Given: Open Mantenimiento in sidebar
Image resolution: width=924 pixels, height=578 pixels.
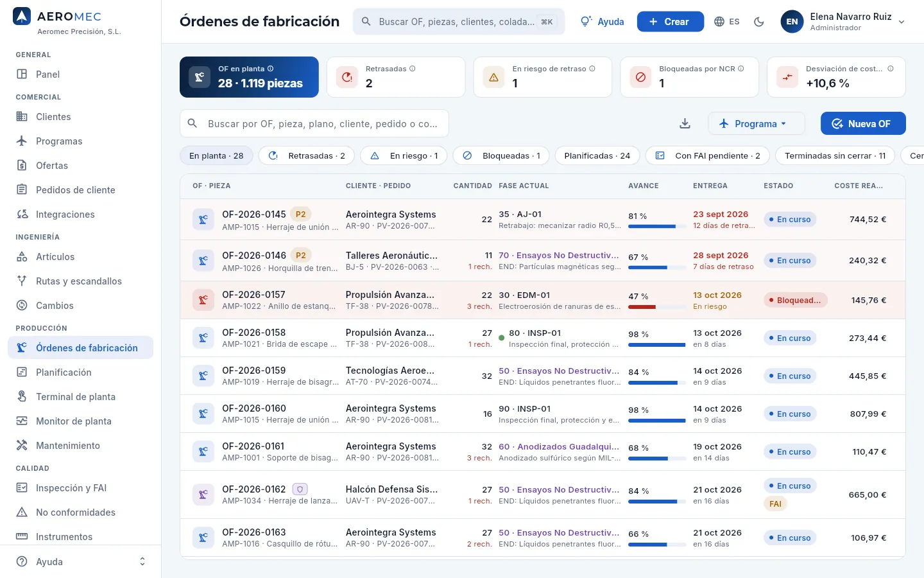Looking at the screenshot, I should (x=80, y=446).
